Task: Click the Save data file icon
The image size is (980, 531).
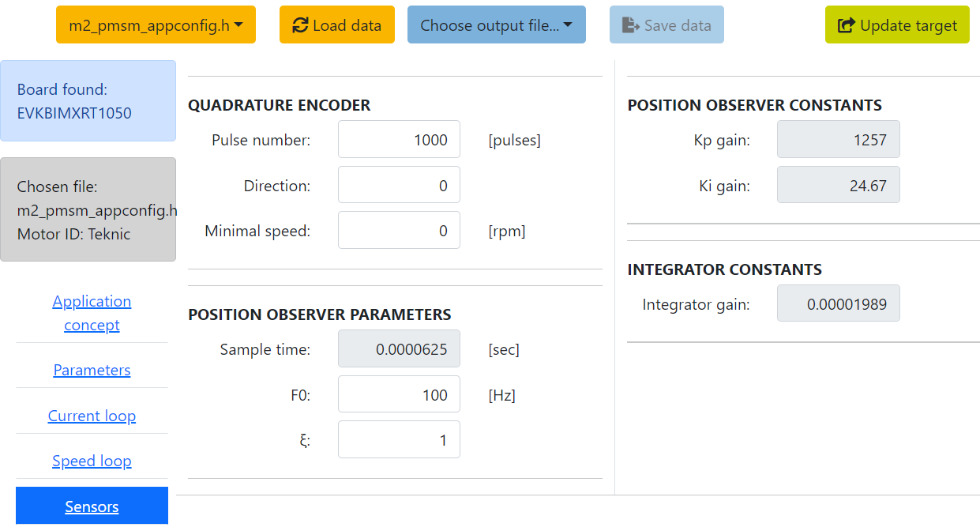Action: click(631, 25)
